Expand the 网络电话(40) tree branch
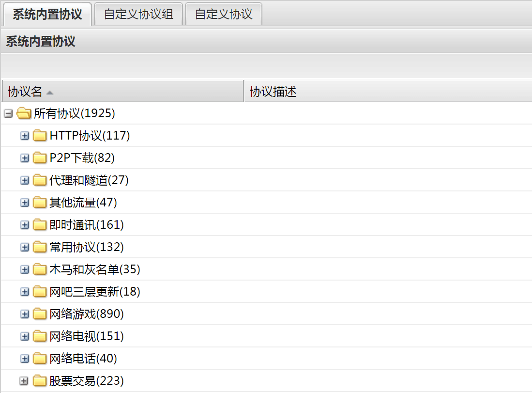The height and width of the screenshot is (393, 532). tap(25, 359)
